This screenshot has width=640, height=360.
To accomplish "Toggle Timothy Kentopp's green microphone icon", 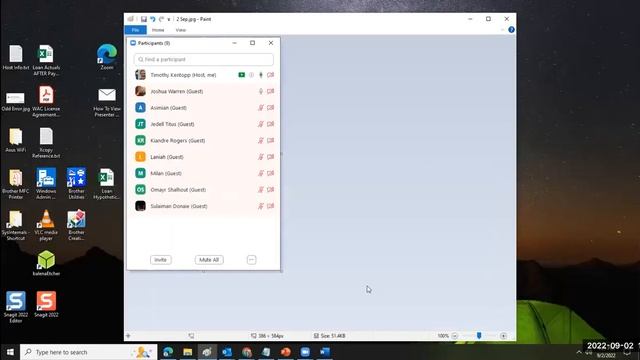I will point(261,75).
